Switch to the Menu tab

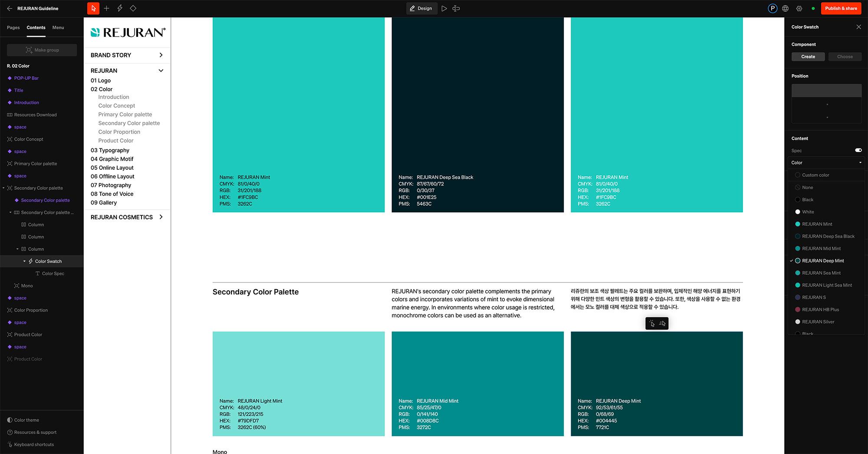58,27
